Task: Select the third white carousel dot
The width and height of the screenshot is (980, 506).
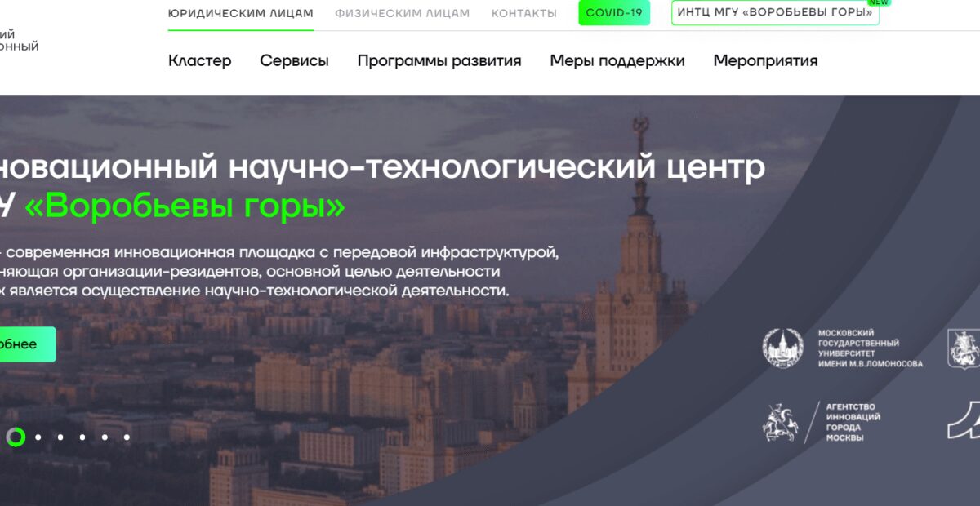Action: [82, 437]
